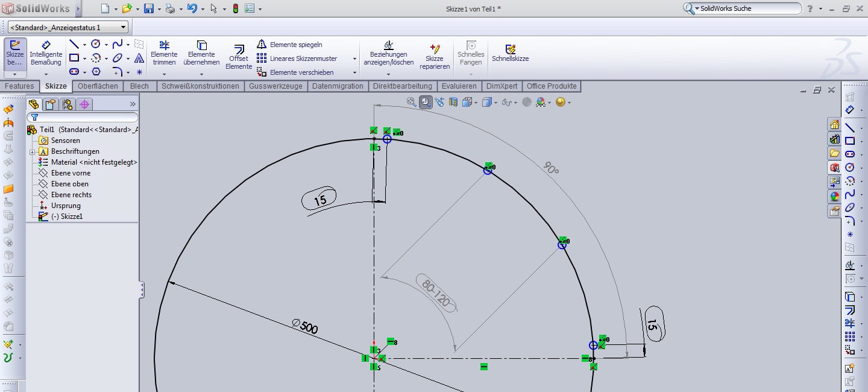This screenshot has width=868, height=392.
Task: Open the PropertyManager tab icon
Action: pos(51,104)
